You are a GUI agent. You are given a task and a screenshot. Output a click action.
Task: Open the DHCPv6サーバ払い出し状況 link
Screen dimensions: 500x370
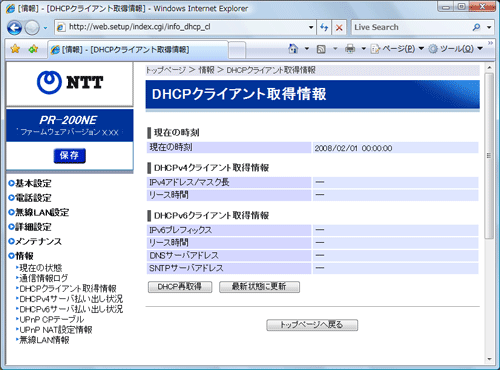point(71,309)
